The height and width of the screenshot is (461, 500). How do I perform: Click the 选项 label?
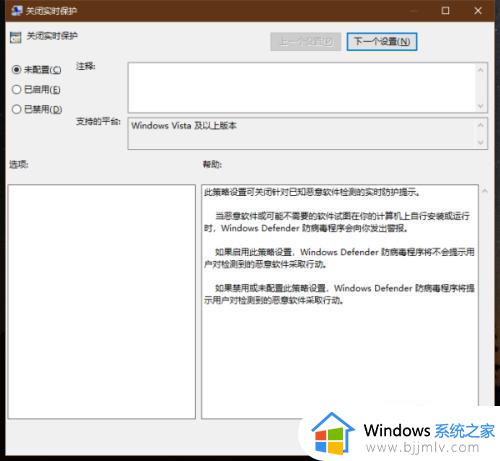coord(19,164)
